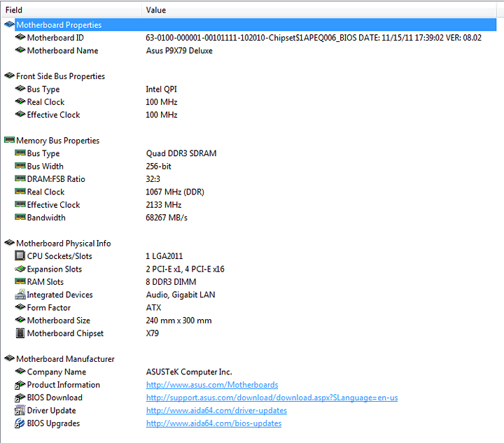Select the Motherboard Physical Info group
Image resolution: width=504 pixels, height=443 pixels.
(x=63, y=243)
